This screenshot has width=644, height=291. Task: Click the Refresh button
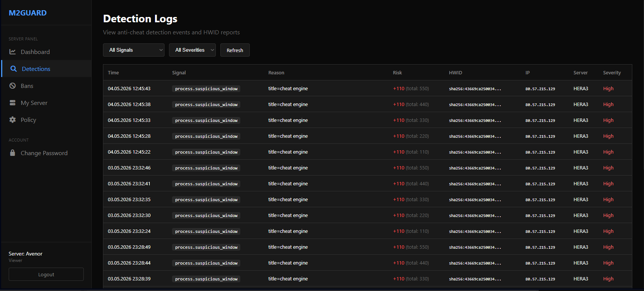[235, 50]
